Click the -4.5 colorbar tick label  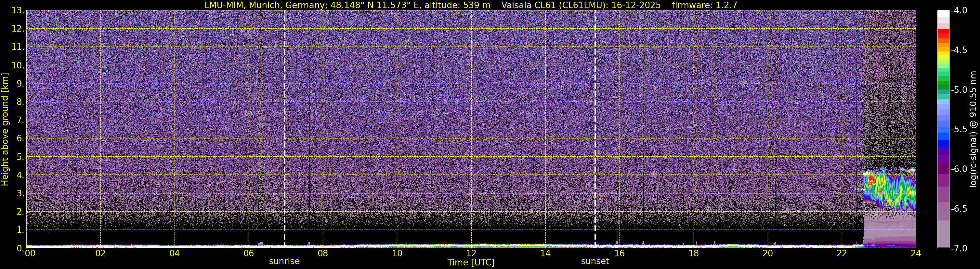959,50
